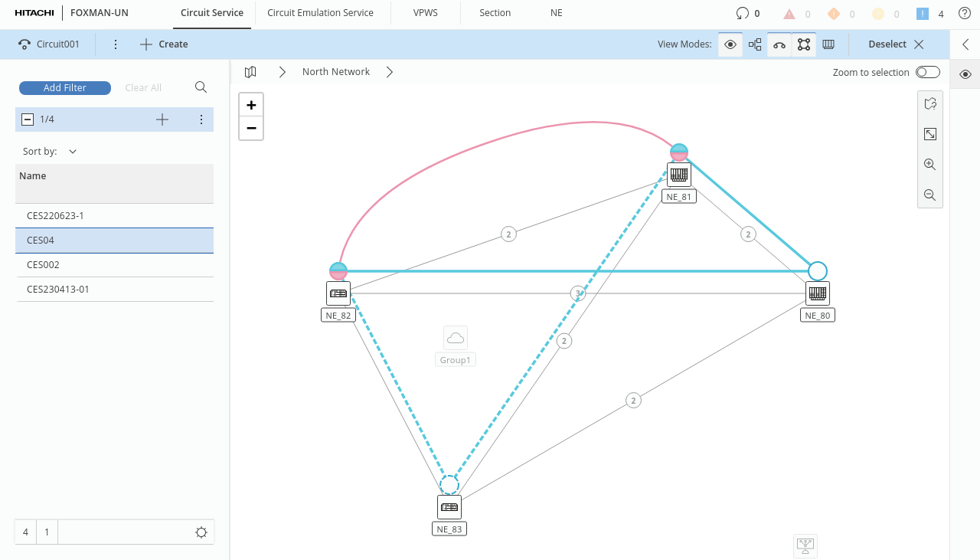Image resolution: width=980 pixels, height=560 pixels.
Task: Click the map zoom out minus button
Action: (251, 128)
